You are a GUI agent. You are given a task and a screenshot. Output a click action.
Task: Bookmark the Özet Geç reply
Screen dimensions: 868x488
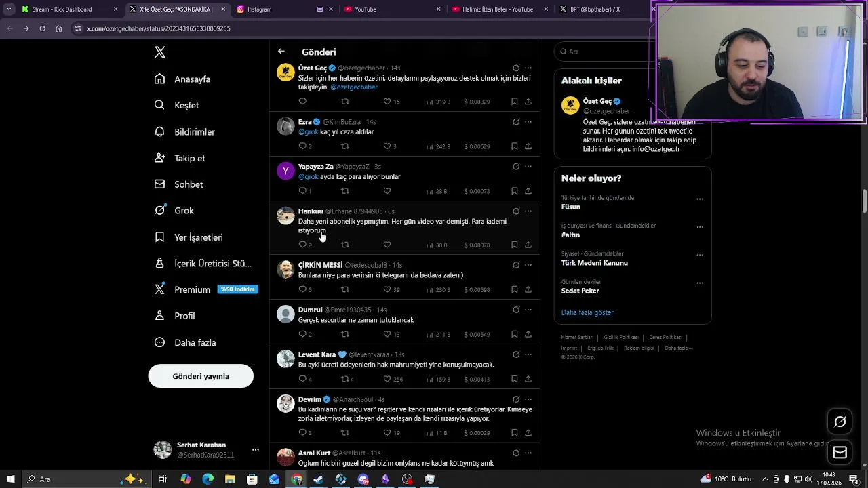[x=515, y=102]
